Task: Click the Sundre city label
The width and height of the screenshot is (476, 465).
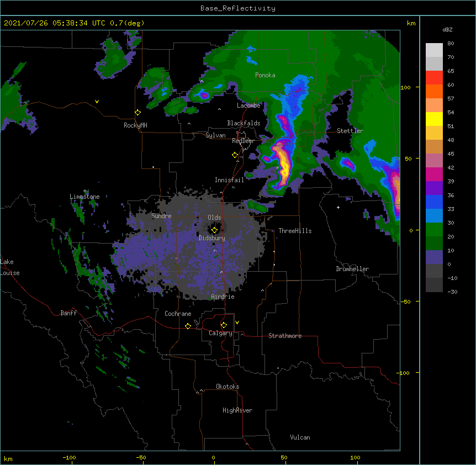Action: tap(161, 216)
